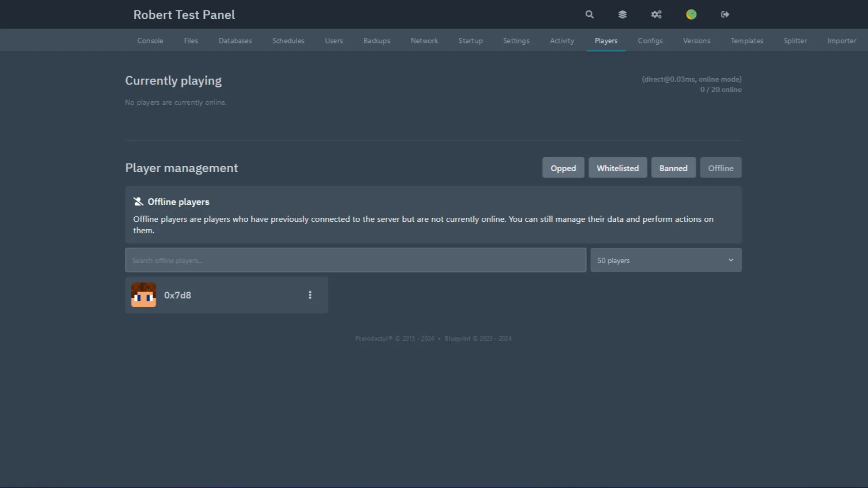Select the Offline filter button
The width and height of the screenshot is (868, 488).
pos(721,168)
